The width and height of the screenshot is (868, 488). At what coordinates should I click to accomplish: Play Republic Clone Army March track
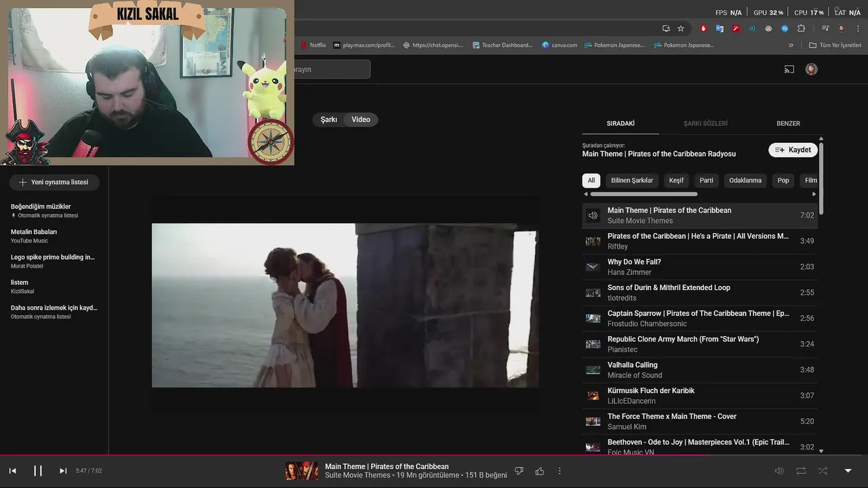(x=700, y=344)
